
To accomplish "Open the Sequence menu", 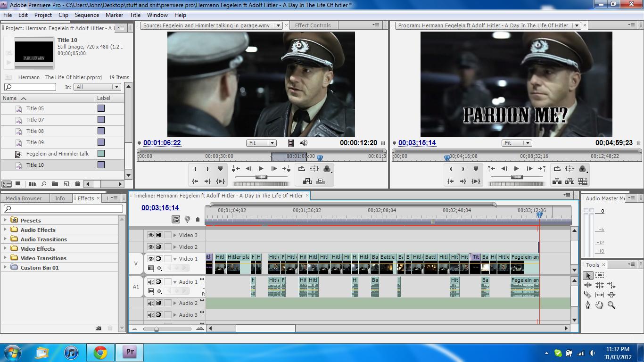I will point(87,15).
